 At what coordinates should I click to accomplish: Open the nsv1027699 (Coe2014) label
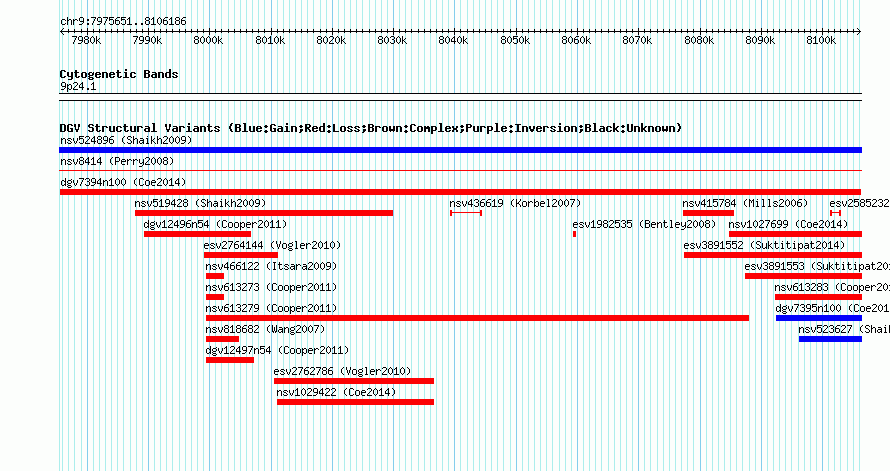(788, 224)
